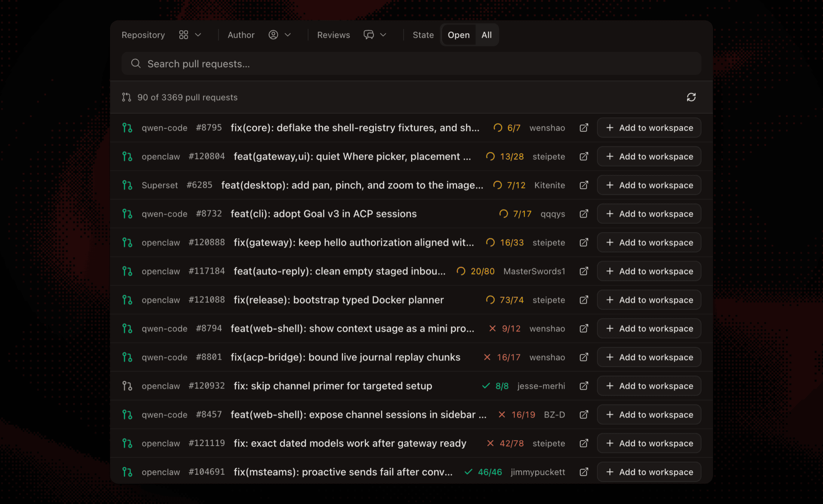Focus the Search pull requests field

click(411, 64)
